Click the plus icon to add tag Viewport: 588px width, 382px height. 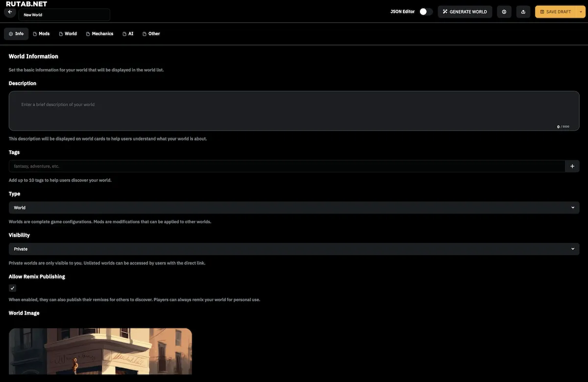coord(572,167)
